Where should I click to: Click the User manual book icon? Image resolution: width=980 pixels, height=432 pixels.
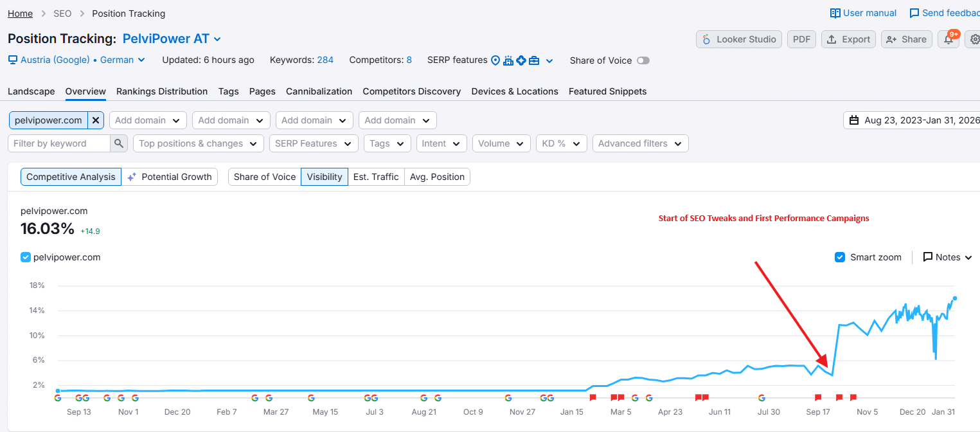click(x=835, y=13)
